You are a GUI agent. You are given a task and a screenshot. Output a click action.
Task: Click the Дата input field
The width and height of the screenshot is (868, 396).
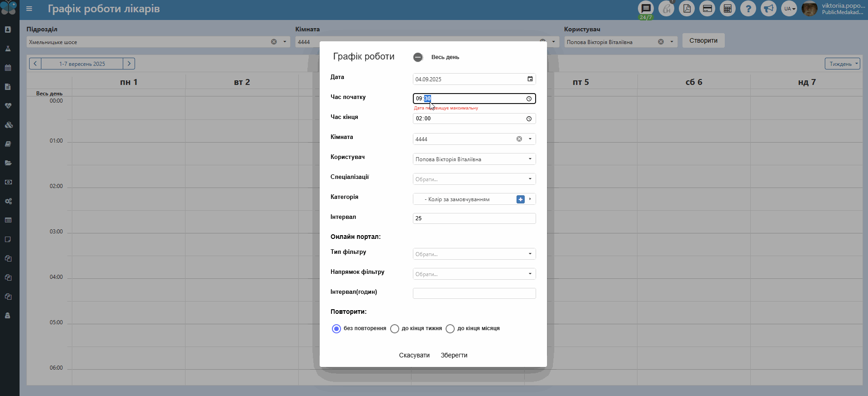474,79
